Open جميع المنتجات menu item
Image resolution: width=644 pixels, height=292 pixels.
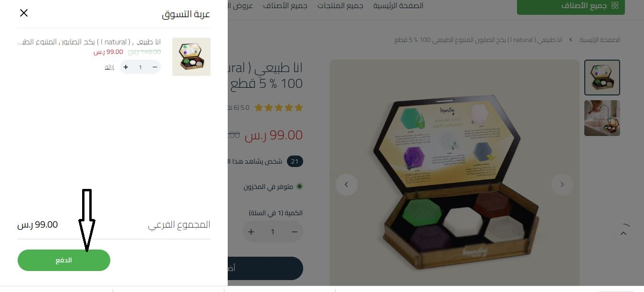[x=341, y=6]
